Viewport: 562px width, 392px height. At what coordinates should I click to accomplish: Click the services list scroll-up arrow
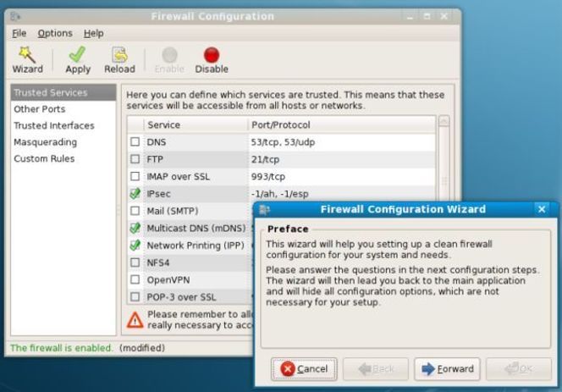click(x=444, y=121)
